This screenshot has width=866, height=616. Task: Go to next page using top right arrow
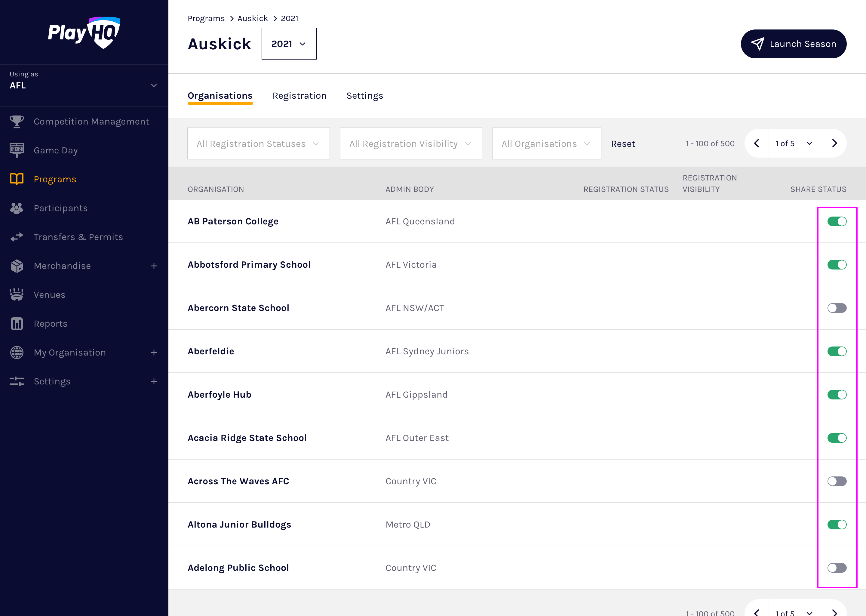click(834, 143)
